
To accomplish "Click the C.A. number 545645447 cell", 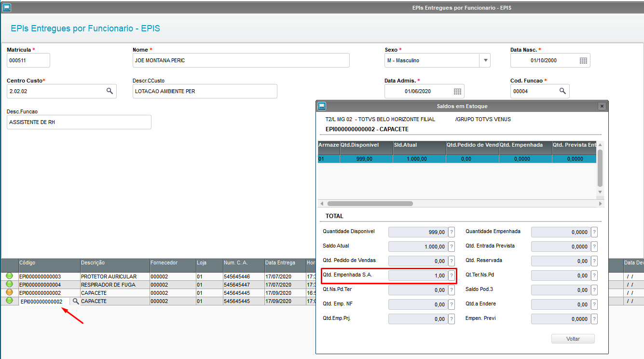I will pyautogui.click(x=243, y=285).
